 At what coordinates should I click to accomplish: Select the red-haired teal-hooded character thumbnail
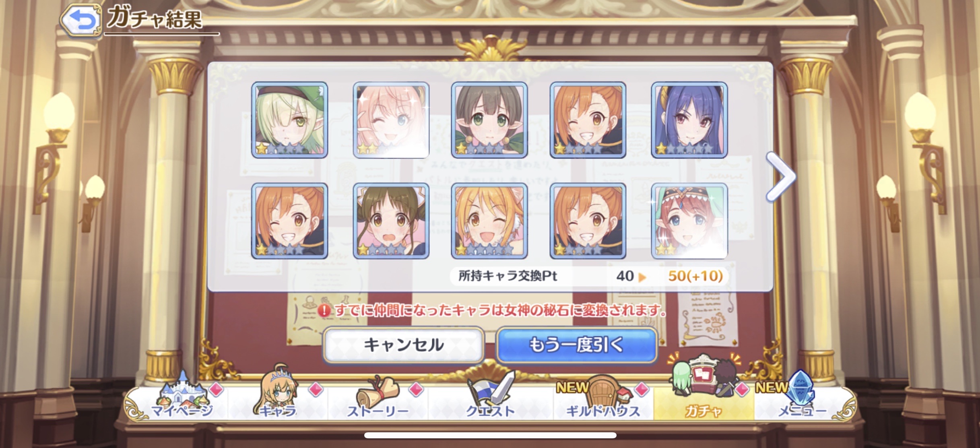pos(689,221)
